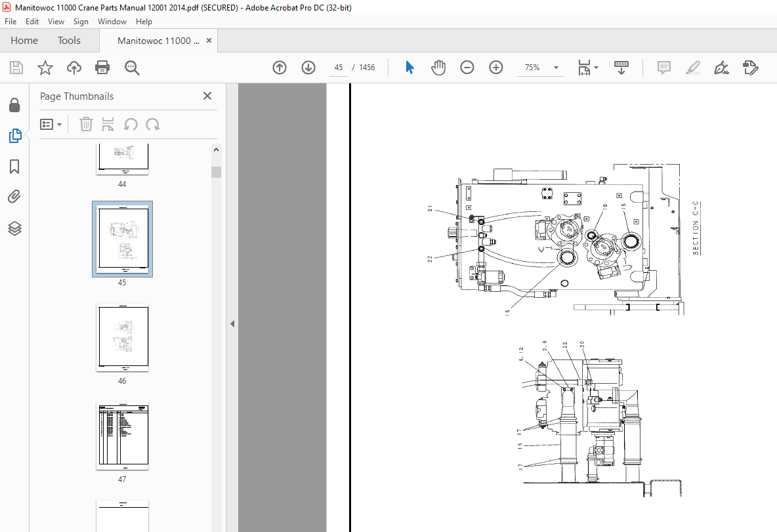Expand the fit page options arrow
The height and width of the screenshot is (532, 777).
[x=596, y=68]
